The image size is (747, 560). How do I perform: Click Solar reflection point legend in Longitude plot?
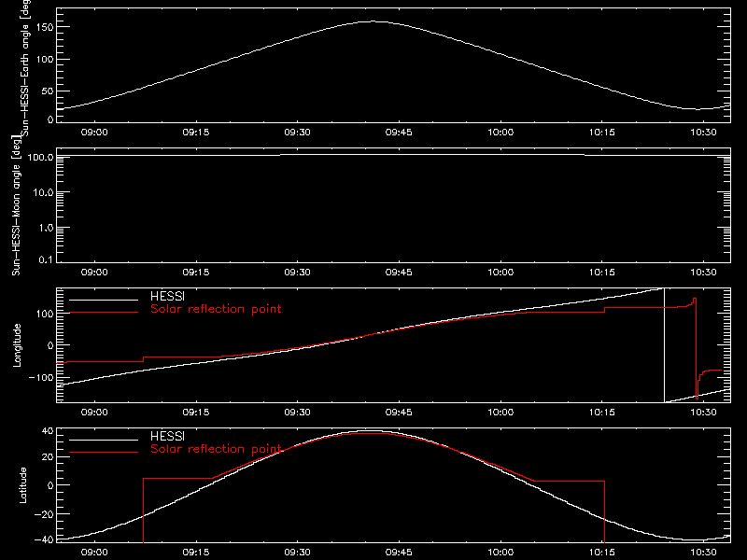coord(216,309)
